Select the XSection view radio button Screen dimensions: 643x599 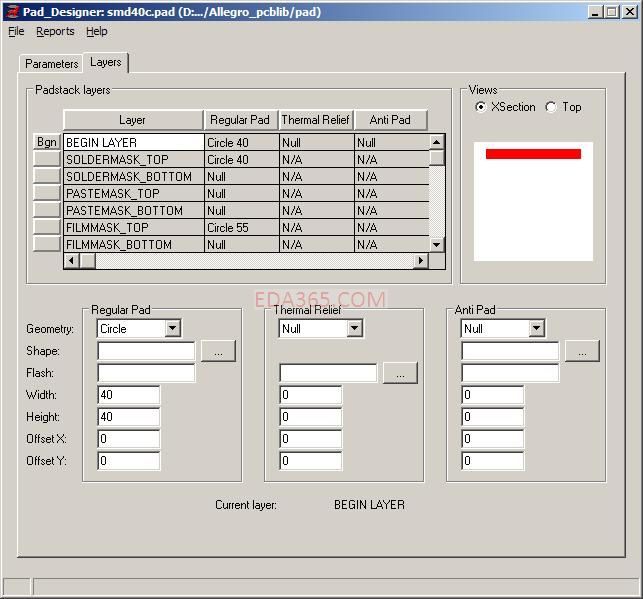[x=481, y=107]
